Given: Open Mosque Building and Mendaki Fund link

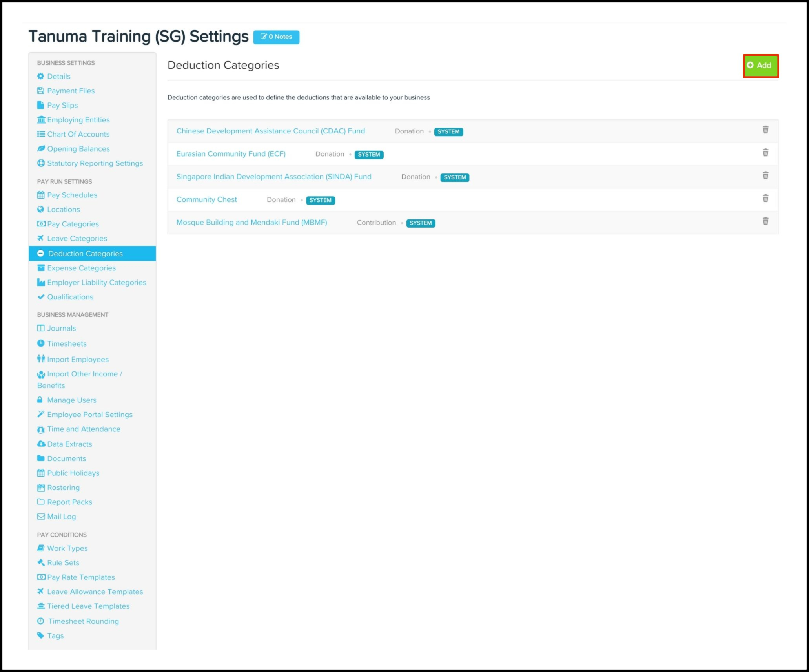Looking at the screenshot, I should pos(251,223).
